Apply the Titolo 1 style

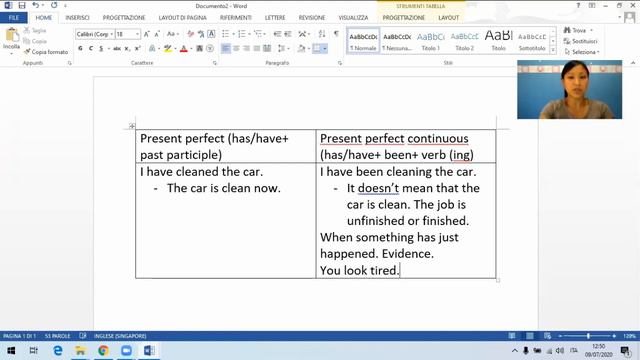click(x=431, y=41)
